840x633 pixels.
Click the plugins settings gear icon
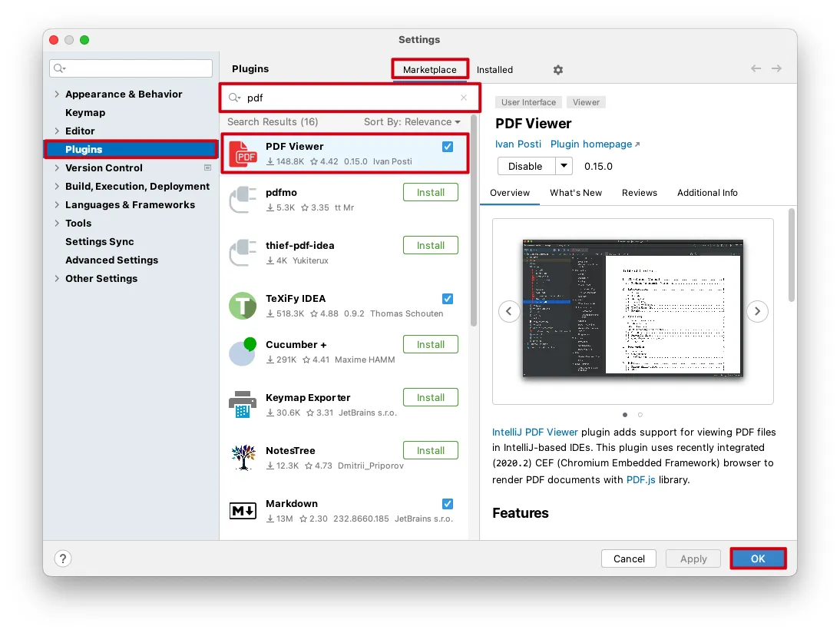click(x=557, y=70)
